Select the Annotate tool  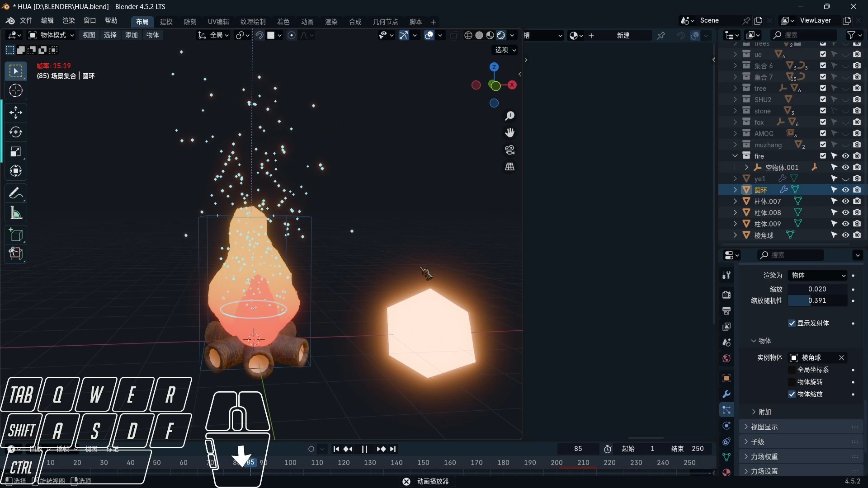pos(16,193)
